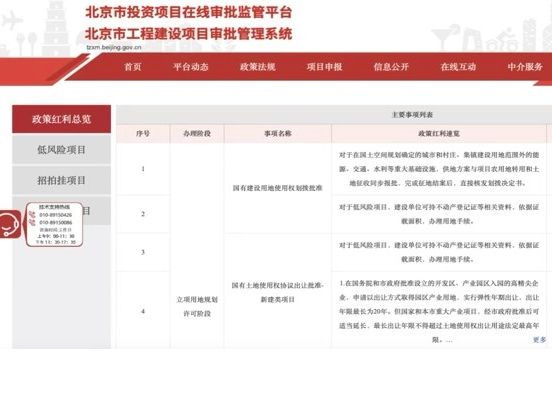Select the 政策红利总览 sidebar tab

click(62, 119)
